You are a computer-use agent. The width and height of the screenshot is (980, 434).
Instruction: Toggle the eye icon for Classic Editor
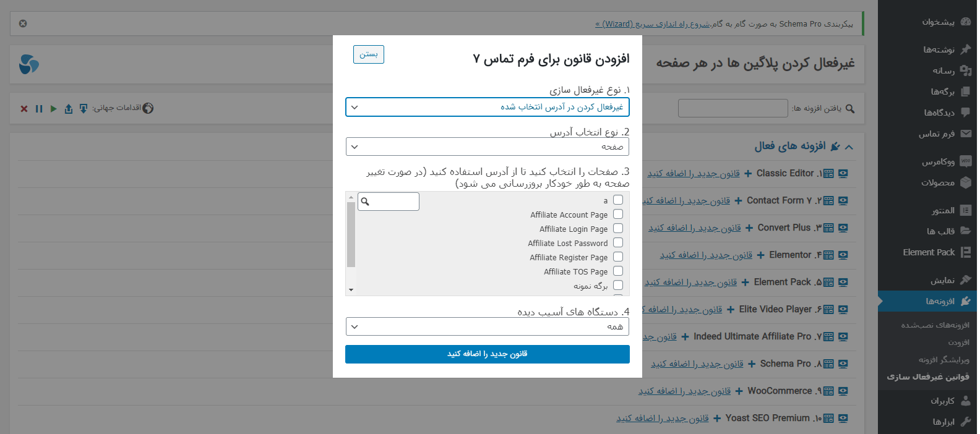[843, 174]
